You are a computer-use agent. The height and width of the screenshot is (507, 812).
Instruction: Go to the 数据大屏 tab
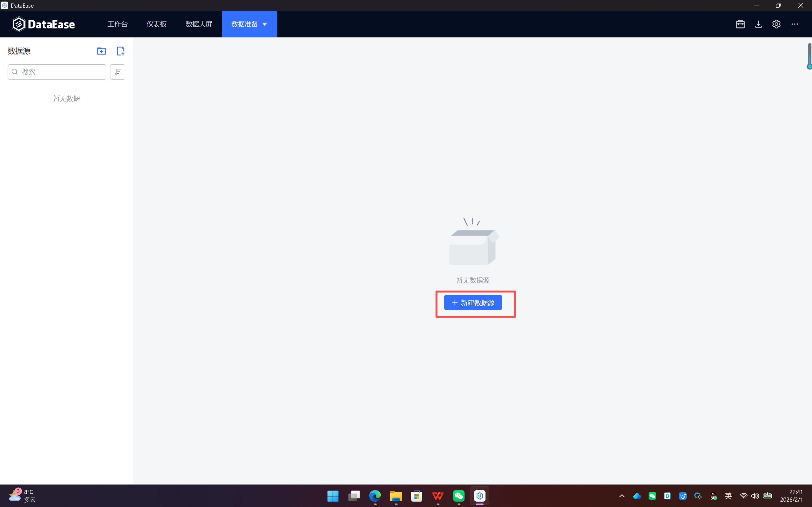[x=199, y=24]
